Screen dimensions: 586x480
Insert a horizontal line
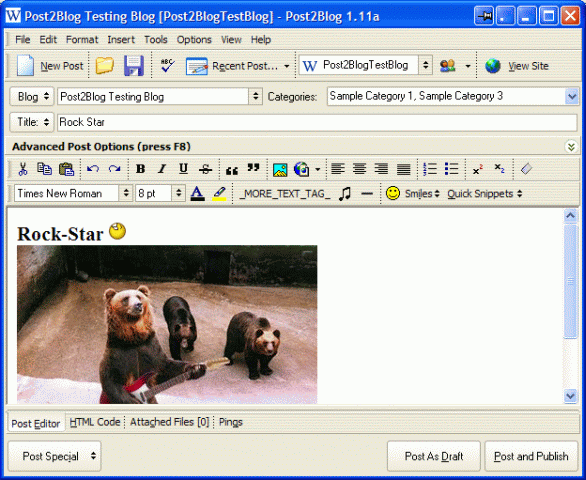pyautogui.click(x=367, y=194)
